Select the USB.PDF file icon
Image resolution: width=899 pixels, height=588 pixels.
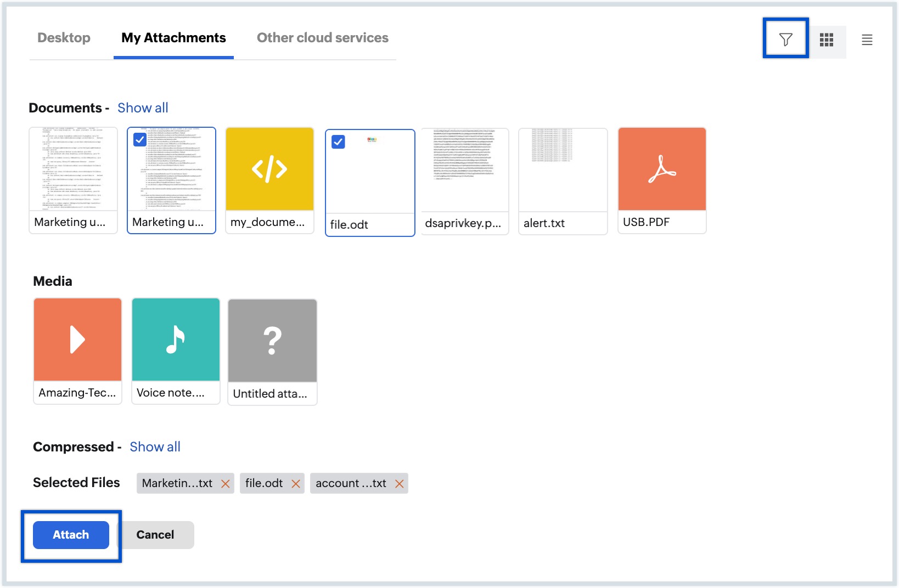(662, 169)
